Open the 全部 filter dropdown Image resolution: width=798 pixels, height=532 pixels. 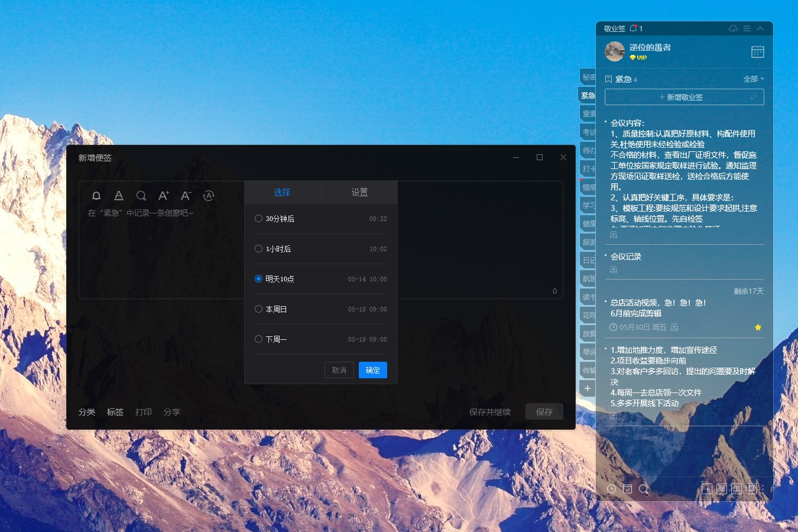point(754,79)
